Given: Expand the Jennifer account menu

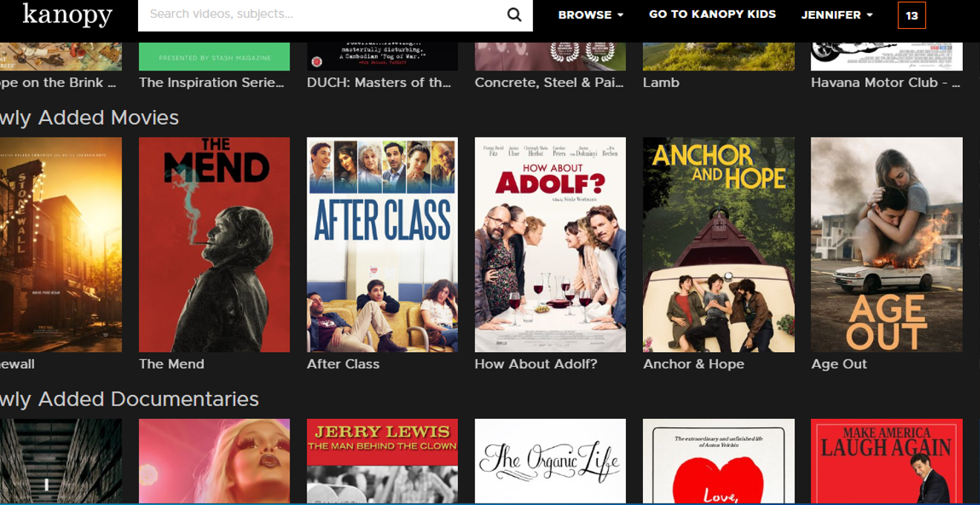Looking at the screenshot, I should coord(837,15).
